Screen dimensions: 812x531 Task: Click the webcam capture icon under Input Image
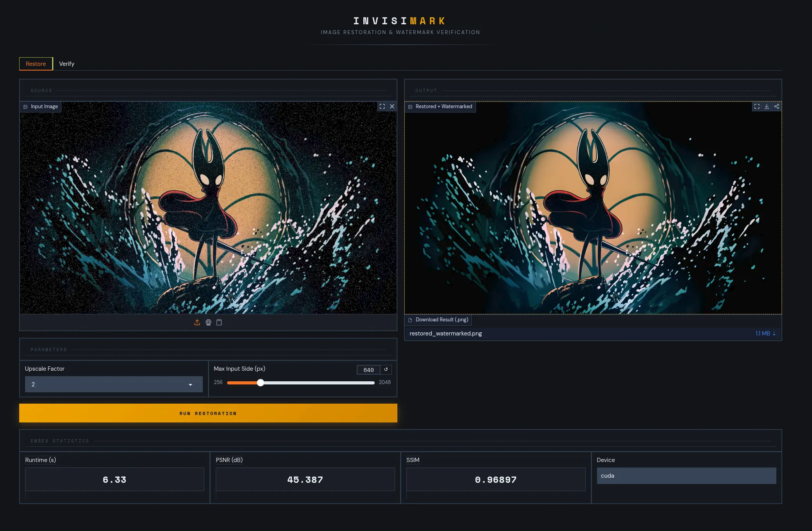tap(208, 322)
